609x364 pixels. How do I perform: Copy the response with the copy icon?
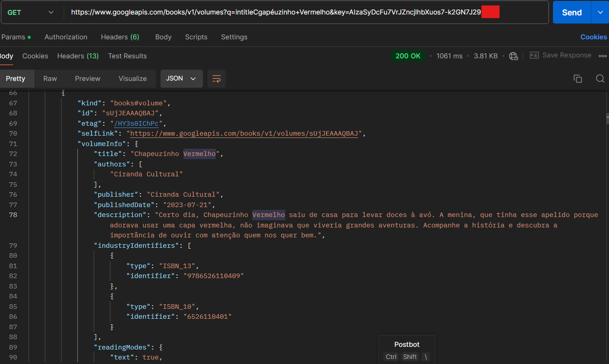point(577,79)
